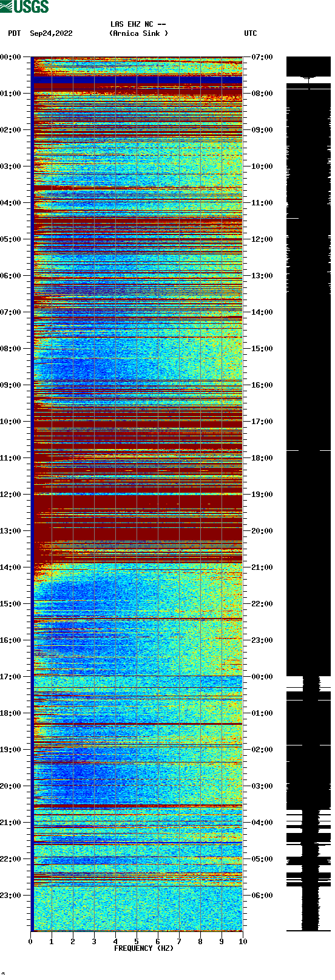Click the FREQUENCY (HZ) axis label

[144, 948]
